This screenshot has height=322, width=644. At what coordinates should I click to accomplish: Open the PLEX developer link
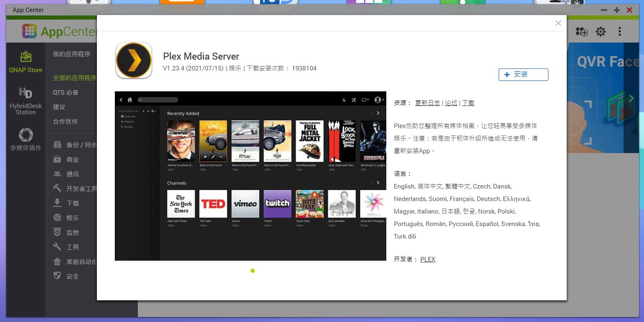click(x=428, y=259)
